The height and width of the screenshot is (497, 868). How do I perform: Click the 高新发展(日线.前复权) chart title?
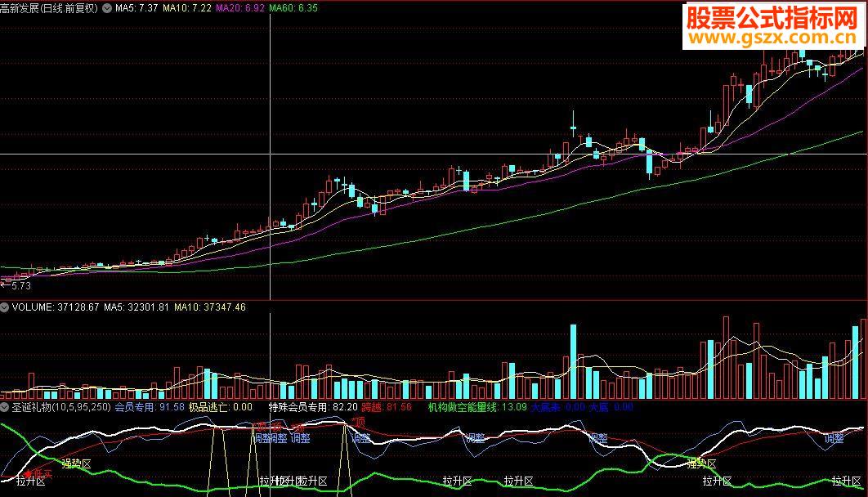click(49, 8)
